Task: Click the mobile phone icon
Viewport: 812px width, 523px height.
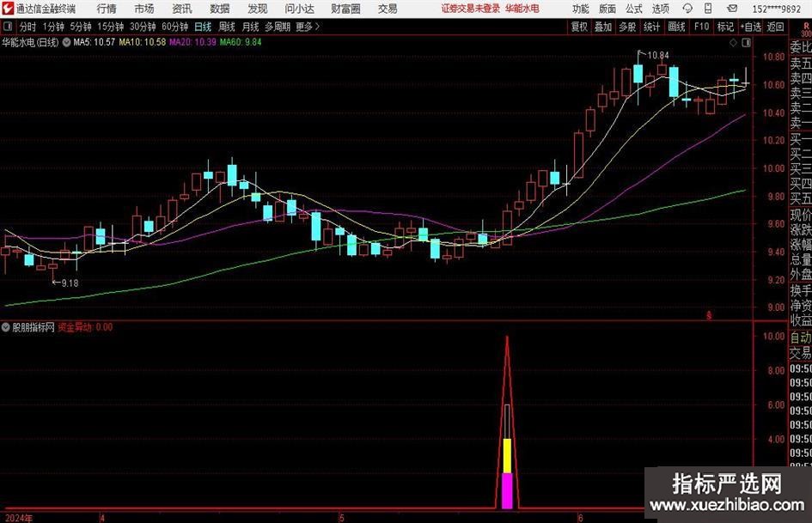Action: [x=708, y=9]
